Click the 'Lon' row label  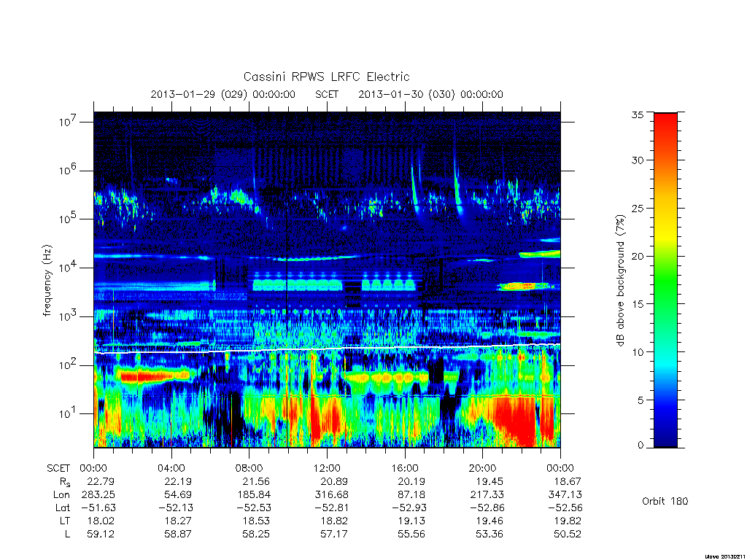pyautogui.click(x=62, y=495)
